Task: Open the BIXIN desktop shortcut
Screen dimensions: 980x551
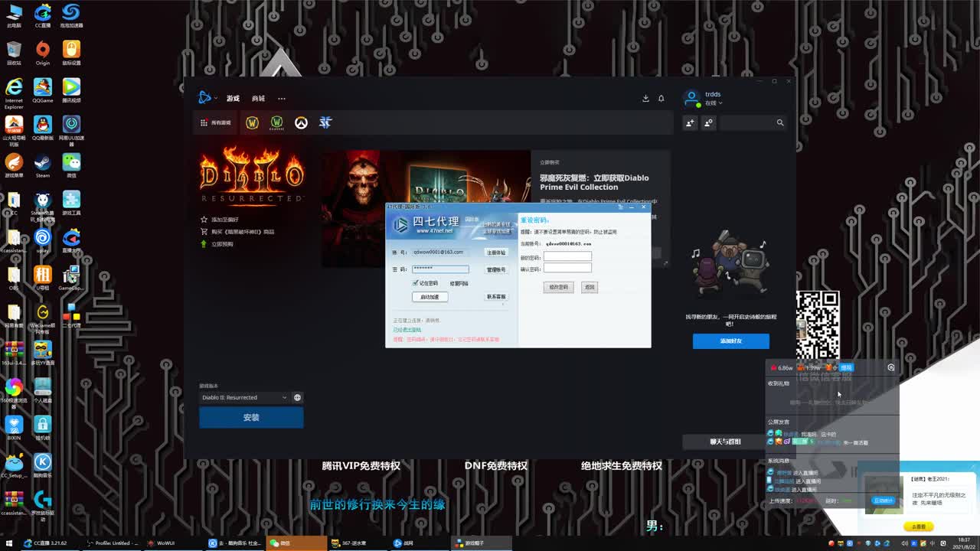Action: [x=14, y=428]
